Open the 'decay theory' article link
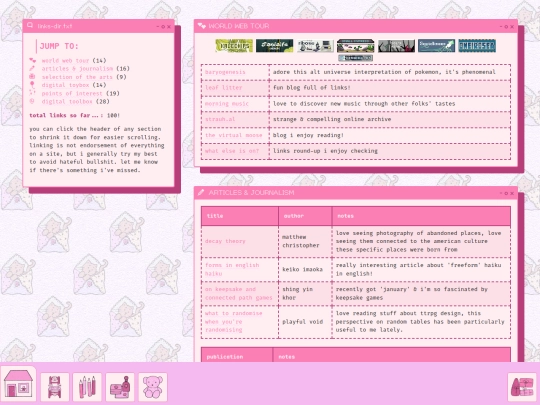540x405 pixels. click(225, 241)
